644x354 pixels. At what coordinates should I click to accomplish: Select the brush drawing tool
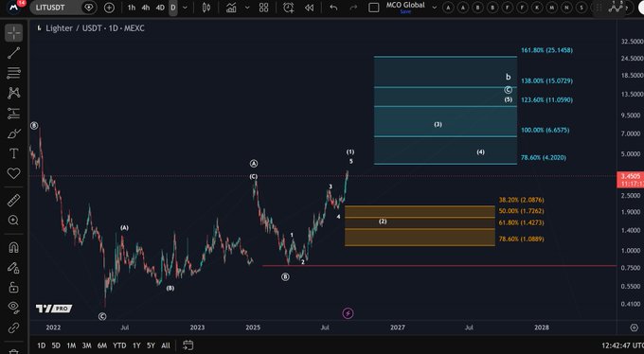13,133
